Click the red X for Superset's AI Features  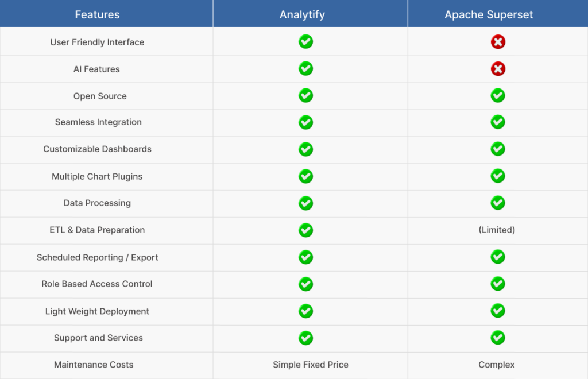pos(498,68)
